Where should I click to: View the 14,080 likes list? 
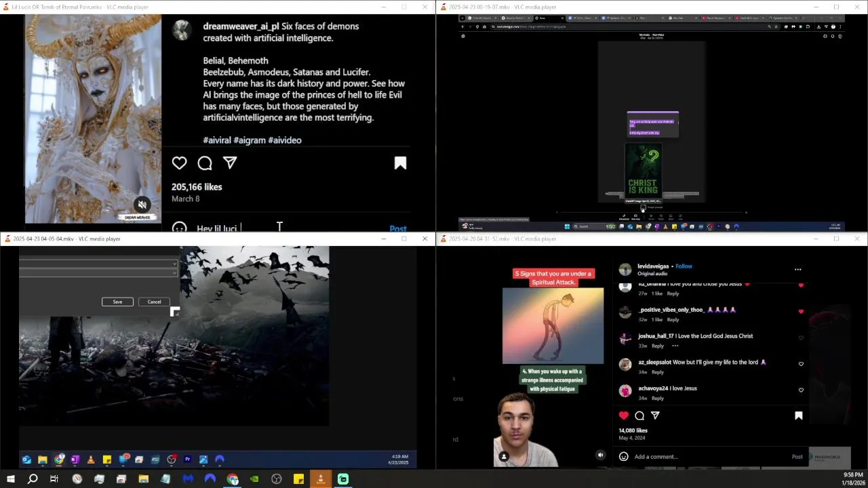click(633, 430)
